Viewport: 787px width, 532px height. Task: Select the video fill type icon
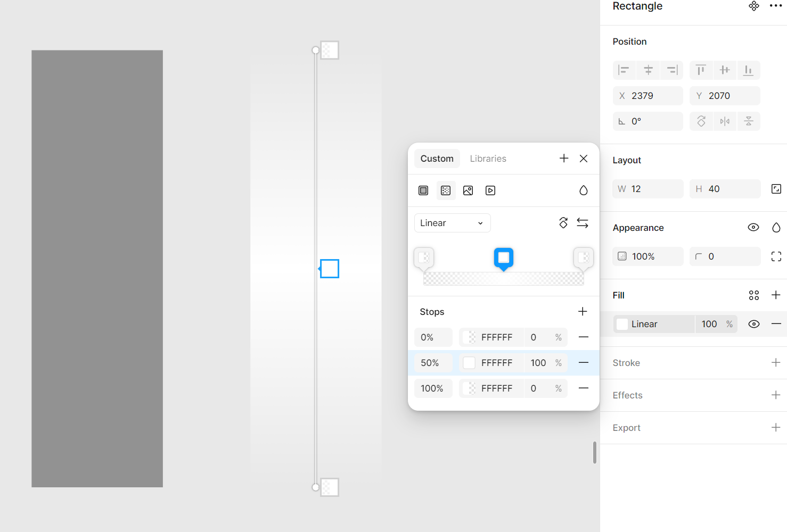[490, 190]
